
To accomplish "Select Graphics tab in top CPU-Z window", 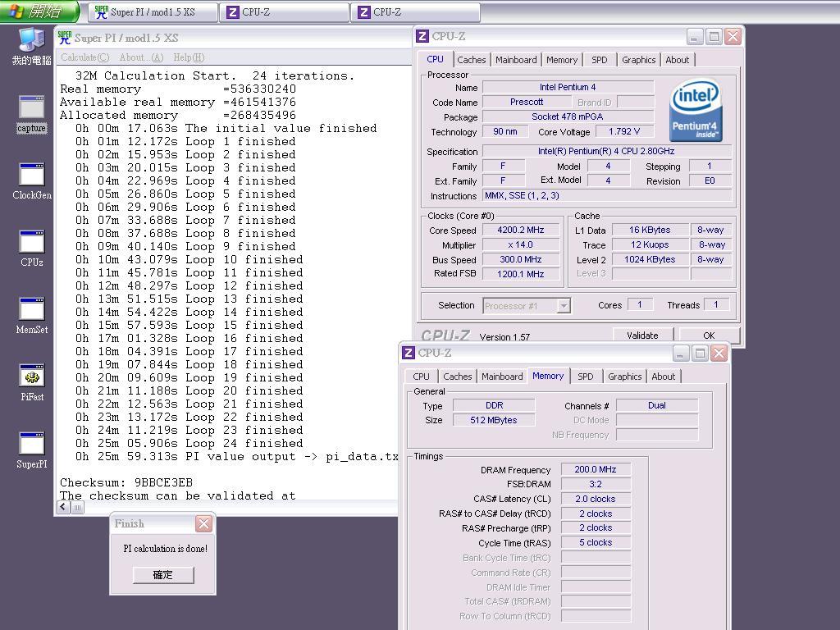I will [638, 60].
